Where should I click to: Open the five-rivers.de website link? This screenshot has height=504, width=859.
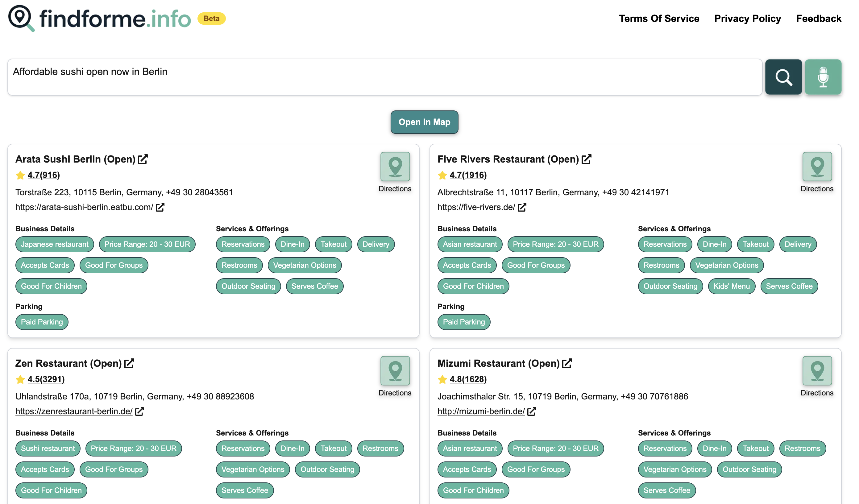476,207
